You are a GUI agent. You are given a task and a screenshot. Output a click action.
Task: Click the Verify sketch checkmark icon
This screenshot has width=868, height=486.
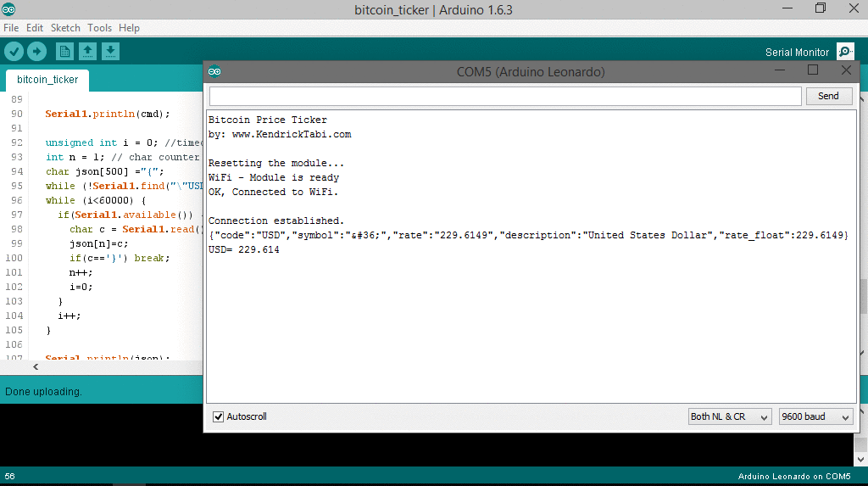click(14, 52)
